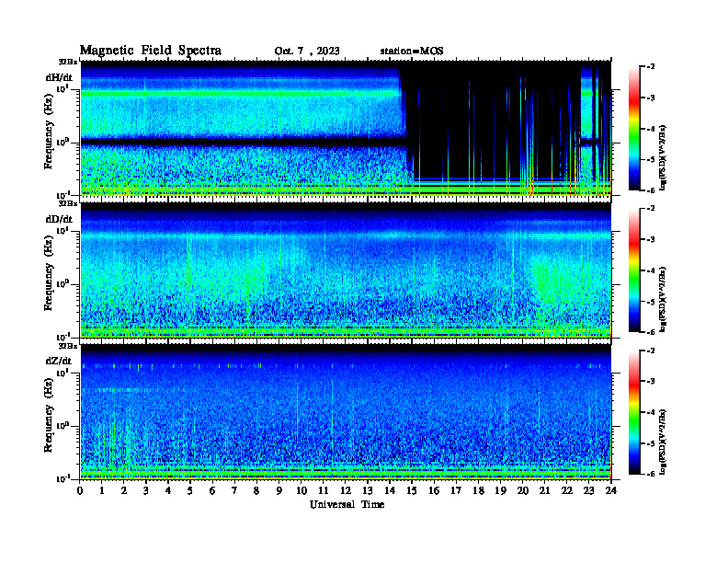Click hour 10 on the time axis

coord(301,490)
